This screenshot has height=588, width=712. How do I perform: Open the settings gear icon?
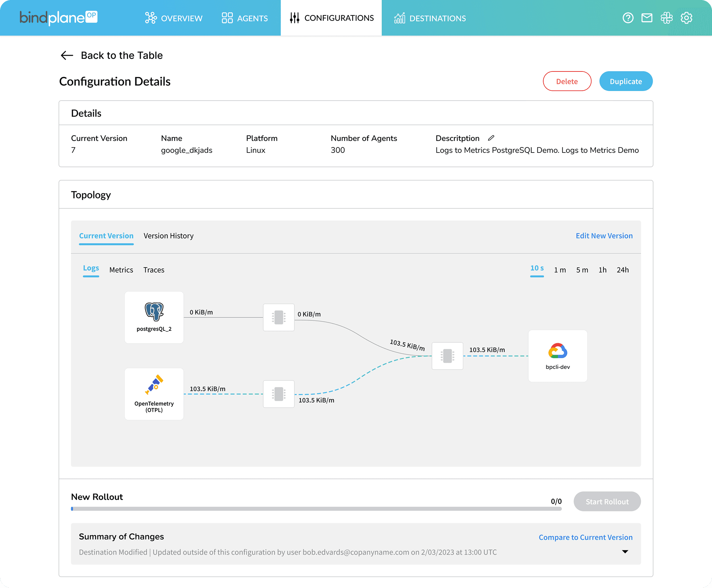pyautogui.click(x=686, y=18)
